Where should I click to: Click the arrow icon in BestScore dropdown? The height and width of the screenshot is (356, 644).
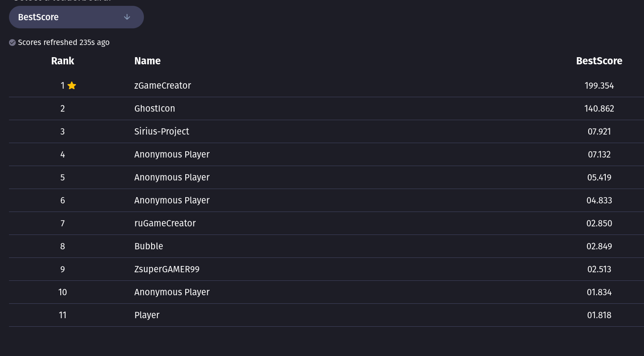coord(127,17)
